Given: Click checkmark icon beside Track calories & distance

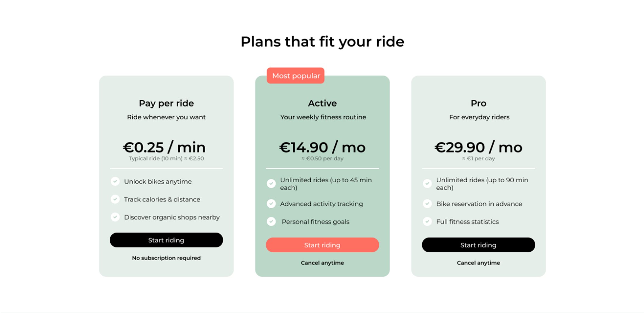Looking at the screenshot, I should point(115,199).
